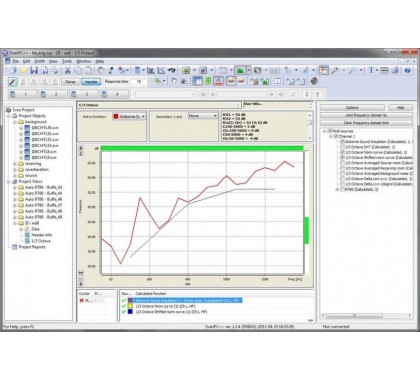
Task: Click the scissors Cut icon
Action: (x=67, y=70)
